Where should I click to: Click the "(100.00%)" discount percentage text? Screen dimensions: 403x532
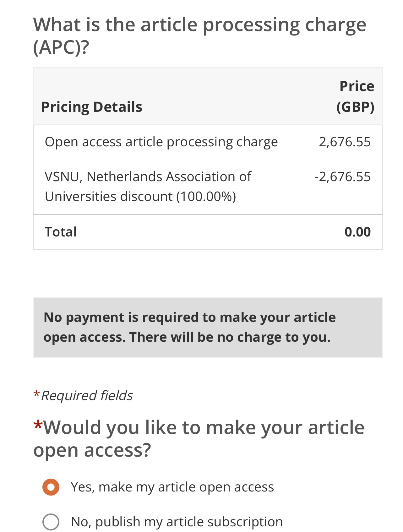pos(206,197)
